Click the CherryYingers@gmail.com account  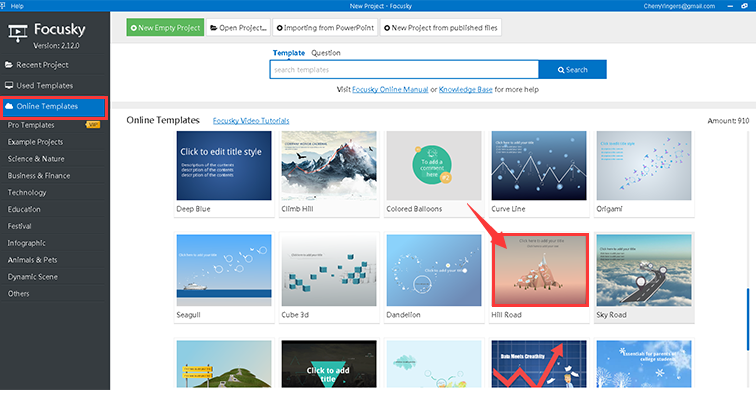click(679, 6)
